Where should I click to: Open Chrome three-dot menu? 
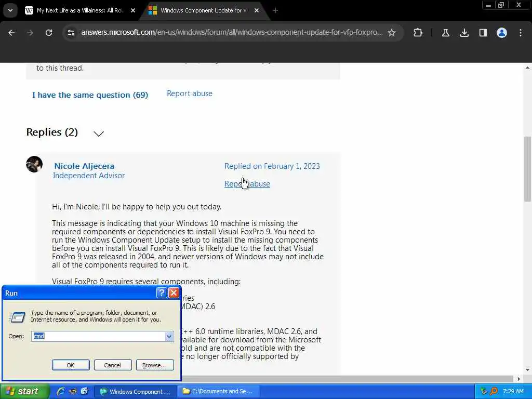[521, 33]
